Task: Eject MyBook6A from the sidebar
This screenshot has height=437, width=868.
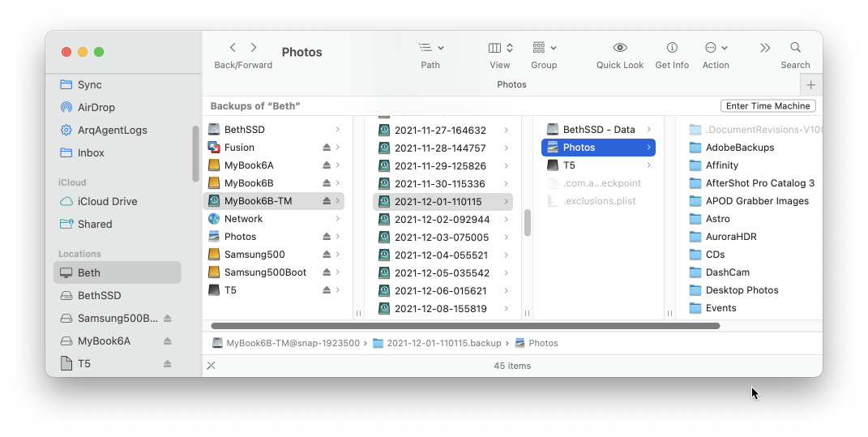Action: click(168, 341)
